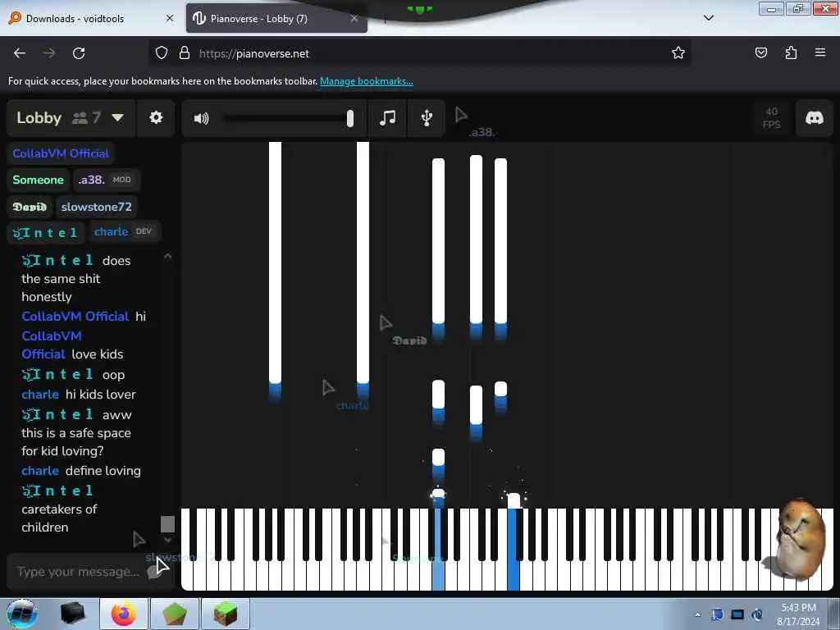Click chat message "caretakers of children"

pyautogui.click(x=59, y=518)
